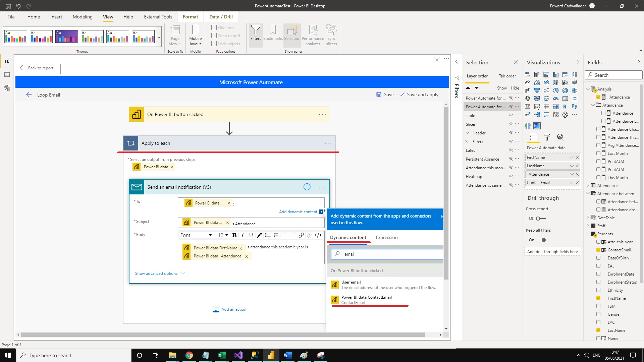Collapse Students table in Fields
Viewport: 644px width, 362px height.
tap(588, 234)
